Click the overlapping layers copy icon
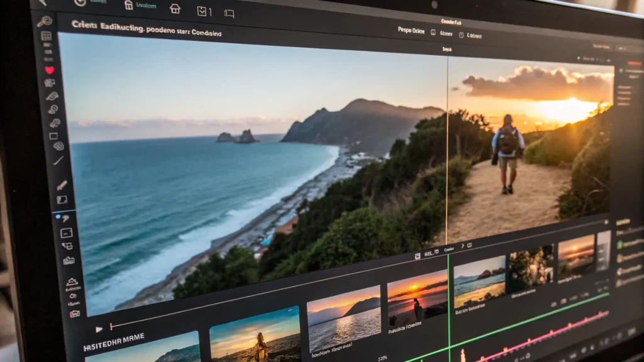This screenshot has height=362, width=644. click(67, 246)
